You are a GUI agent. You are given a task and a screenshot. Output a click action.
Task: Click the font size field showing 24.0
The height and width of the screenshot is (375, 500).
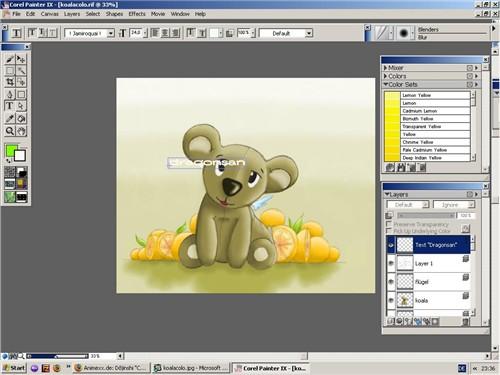136,33
